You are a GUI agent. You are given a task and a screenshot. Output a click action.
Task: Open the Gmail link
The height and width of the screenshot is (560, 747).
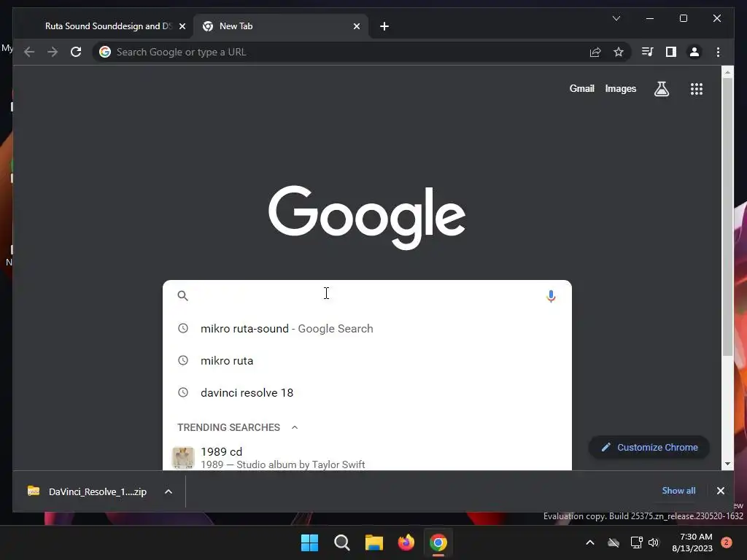pyautogui.click(x=581, y=88)
